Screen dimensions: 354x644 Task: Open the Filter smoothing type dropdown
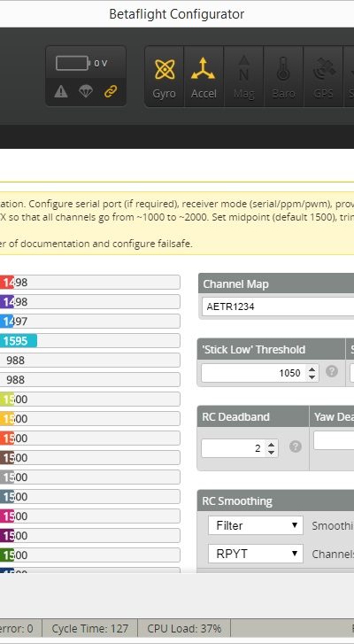tap(256, 525)
